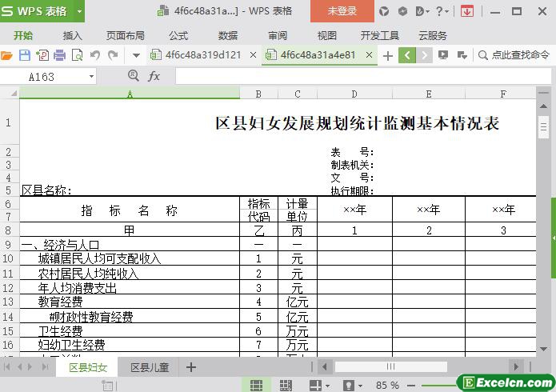Click the Undo arrow icon

tap(95, 55)
